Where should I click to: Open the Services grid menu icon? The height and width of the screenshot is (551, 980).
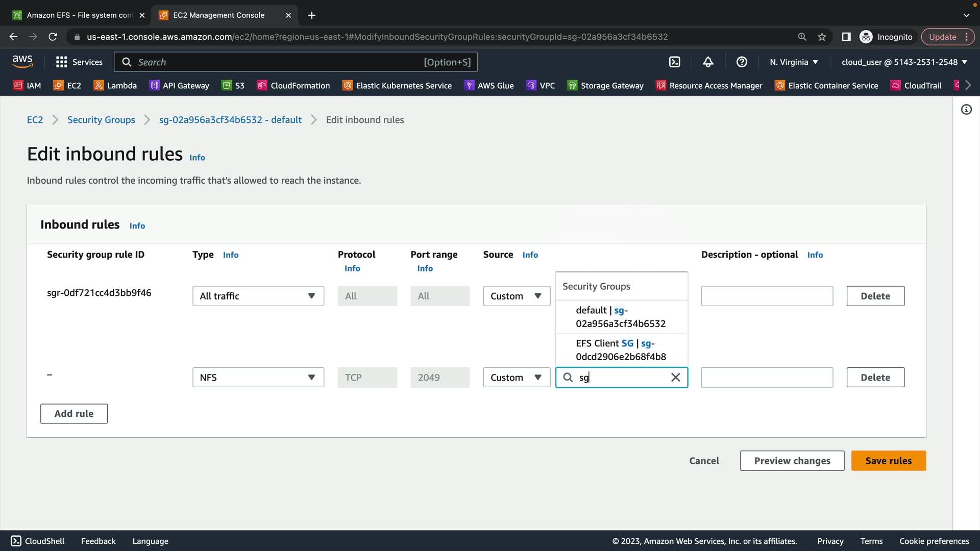62,62
